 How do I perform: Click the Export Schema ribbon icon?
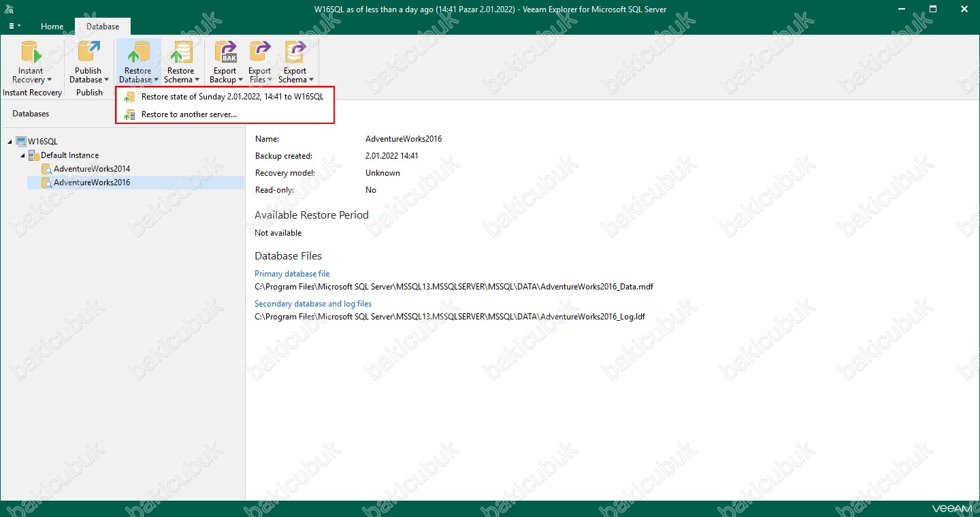coord(295,52)
